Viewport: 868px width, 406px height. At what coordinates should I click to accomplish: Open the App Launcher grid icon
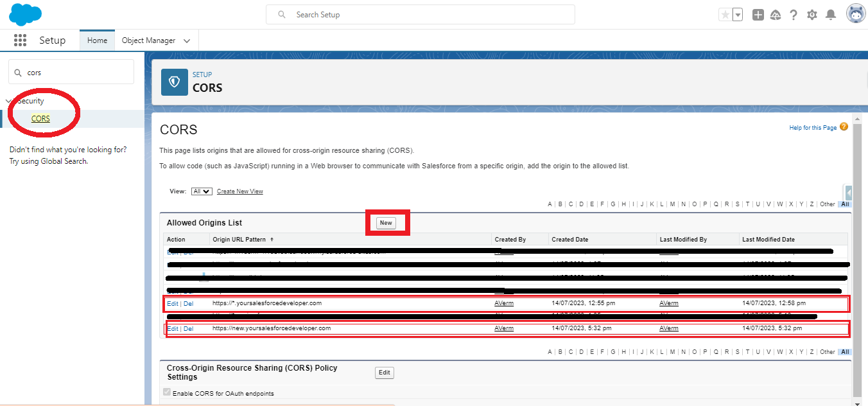20,40
